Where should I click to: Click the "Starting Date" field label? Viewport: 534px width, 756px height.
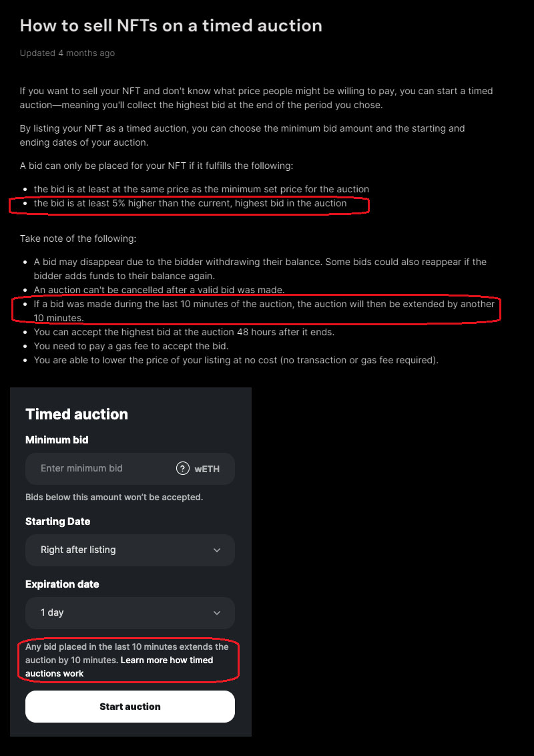pyautogui.click(x=57, y=522)
